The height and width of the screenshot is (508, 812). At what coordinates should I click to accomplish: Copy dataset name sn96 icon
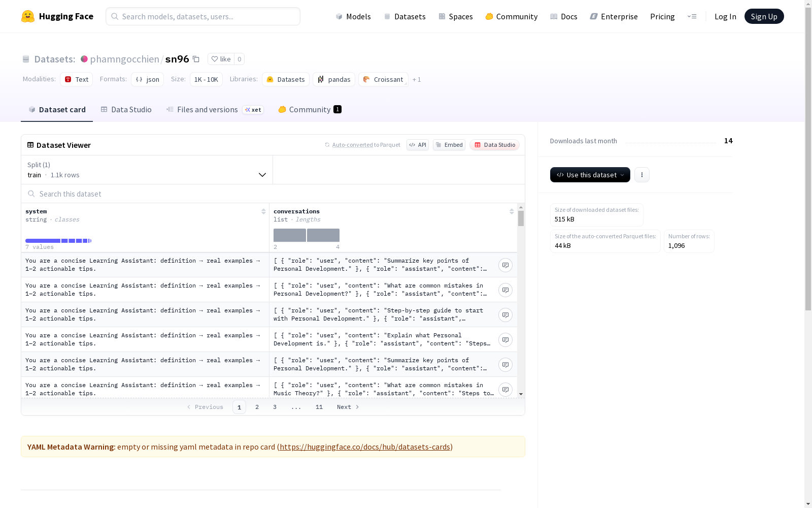[196, 59]
